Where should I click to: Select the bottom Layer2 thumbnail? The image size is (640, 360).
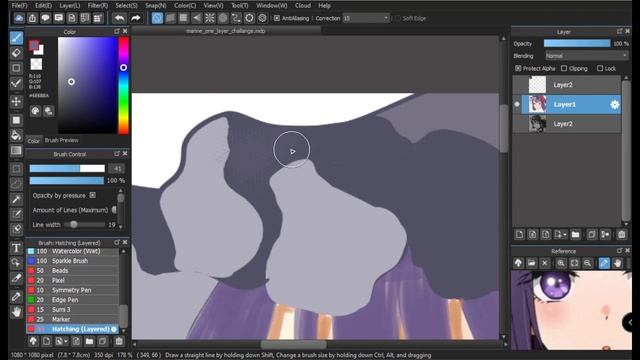[x=537, y=124]
